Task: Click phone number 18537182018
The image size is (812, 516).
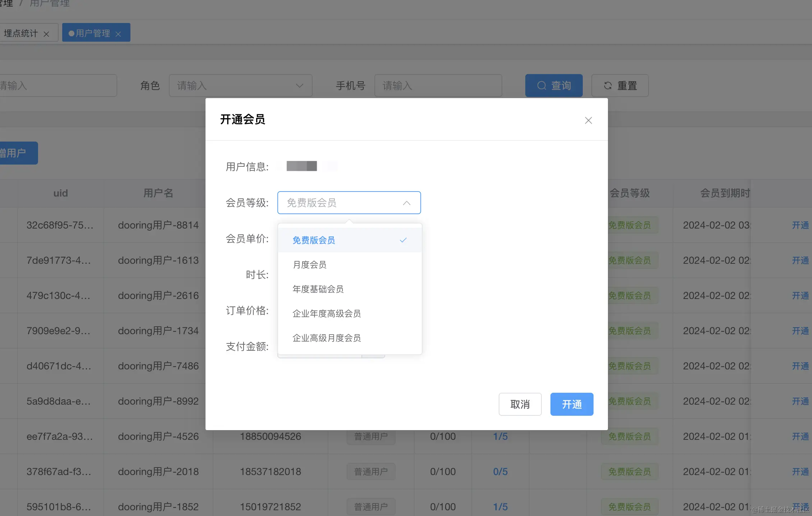Action: (x=271, y=472)
